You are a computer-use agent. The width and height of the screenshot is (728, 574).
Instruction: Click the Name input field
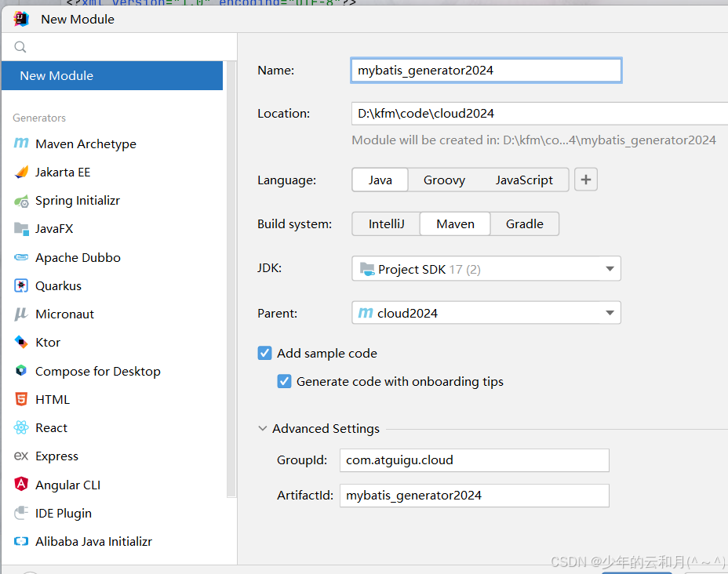click(486, 71)
